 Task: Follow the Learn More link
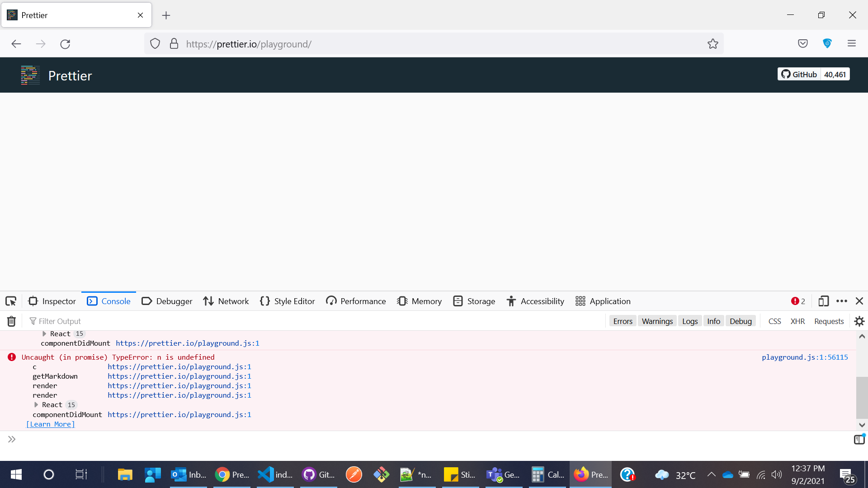(x=50, y=424)
